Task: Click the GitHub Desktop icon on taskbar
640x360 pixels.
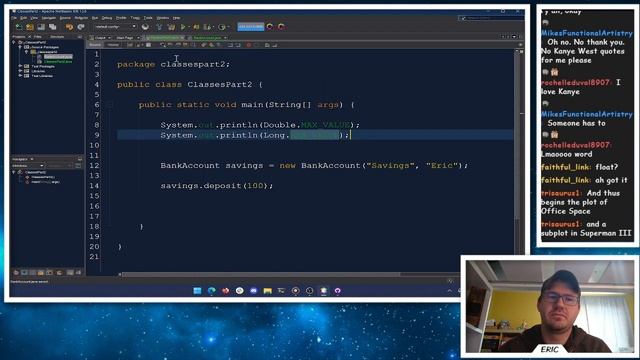Action: (338, 291)
